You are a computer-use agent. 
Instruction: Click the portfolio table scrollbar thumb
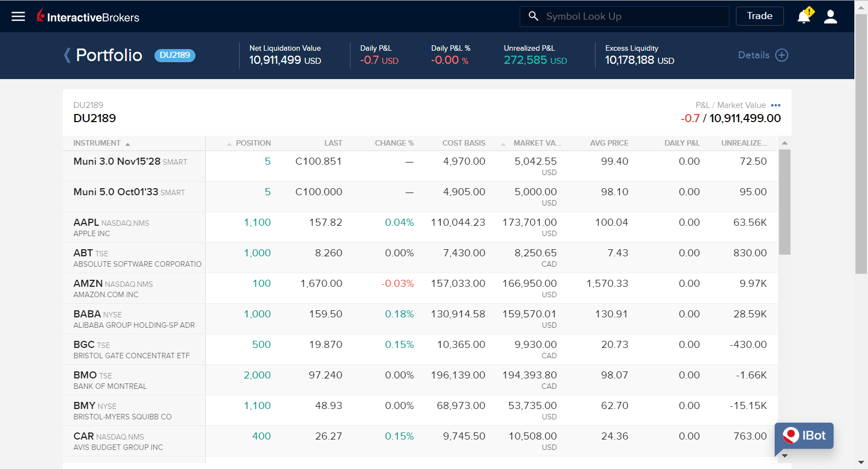(784, 202)
